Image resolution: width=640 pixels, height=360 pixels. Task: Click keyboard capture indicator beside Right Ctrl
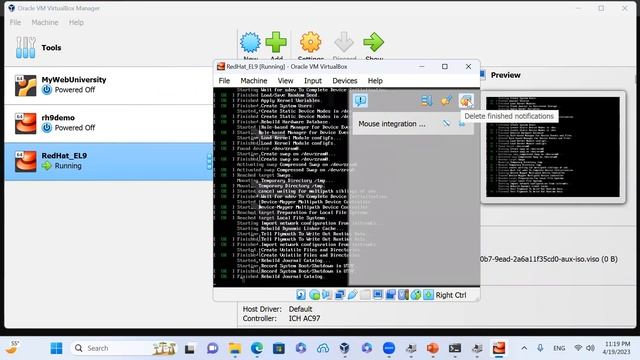coord(428,295)
